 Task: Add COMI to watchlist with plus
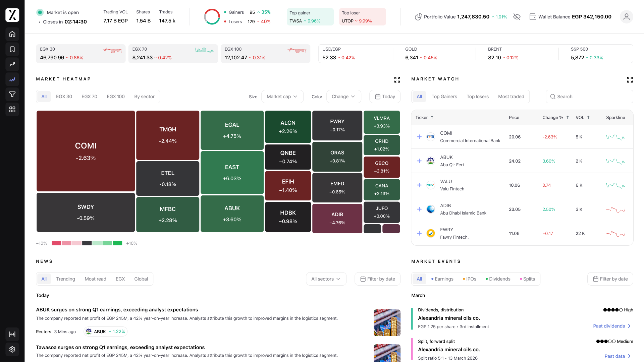click(419, 137)
